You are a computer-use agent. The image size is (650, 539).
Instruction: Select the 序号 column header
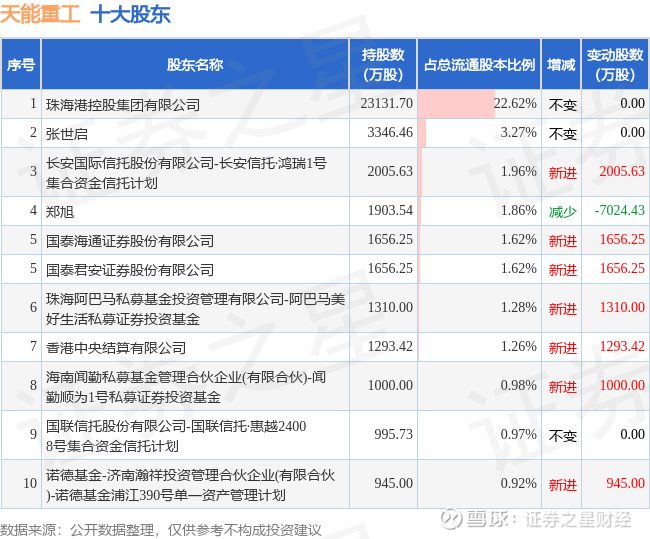pos(21,64)
